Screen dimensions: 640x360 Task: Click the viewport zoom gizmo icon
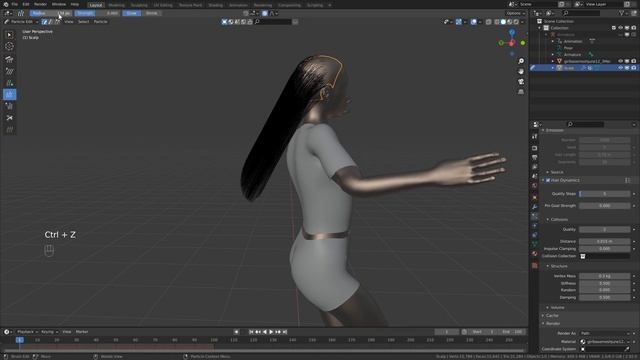[521, 61]
